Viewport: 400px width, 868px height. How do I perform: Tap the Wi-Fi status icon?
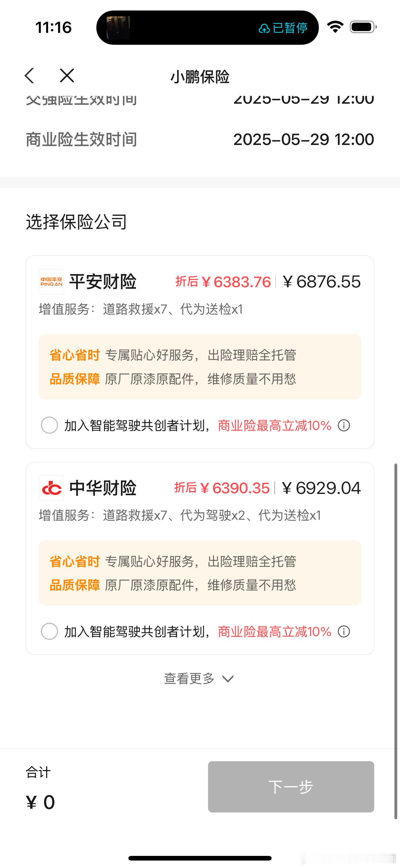[x=335, y=27]
